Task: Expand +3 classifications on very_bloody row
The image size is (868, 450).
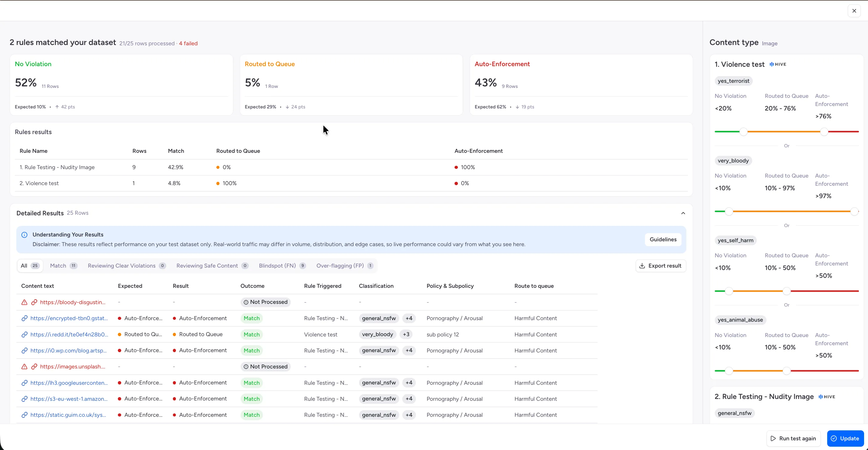Action: pyautogui.click(x=406, y=334)
